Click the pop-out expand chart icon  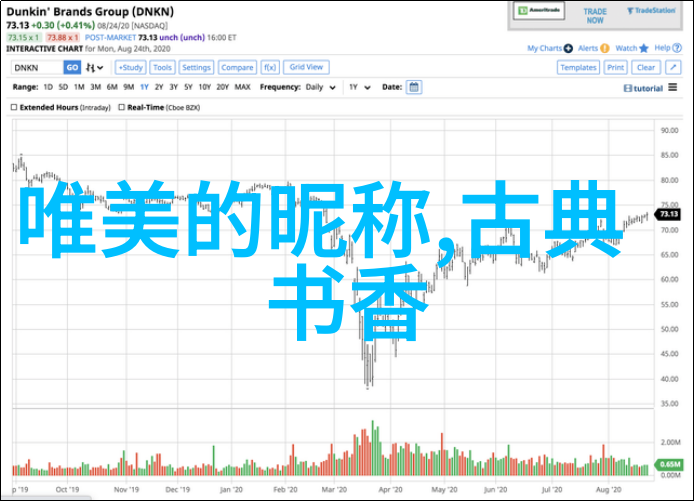point(673,67)
